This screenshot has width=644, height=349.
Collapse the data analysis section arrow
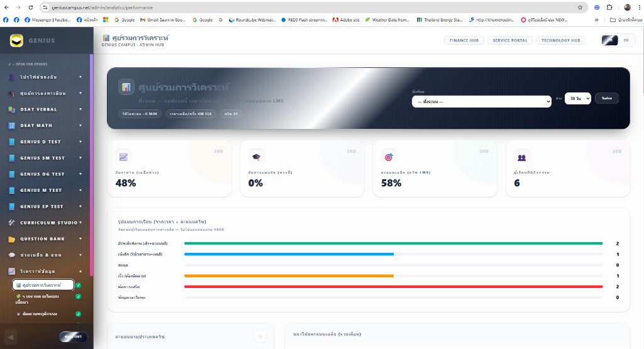pyautogui.click(x=80, y=272)
